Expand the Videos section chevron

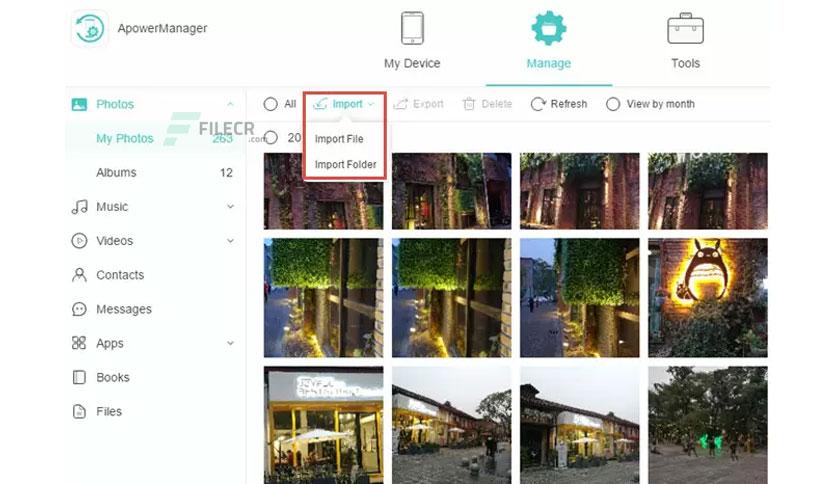230,241
